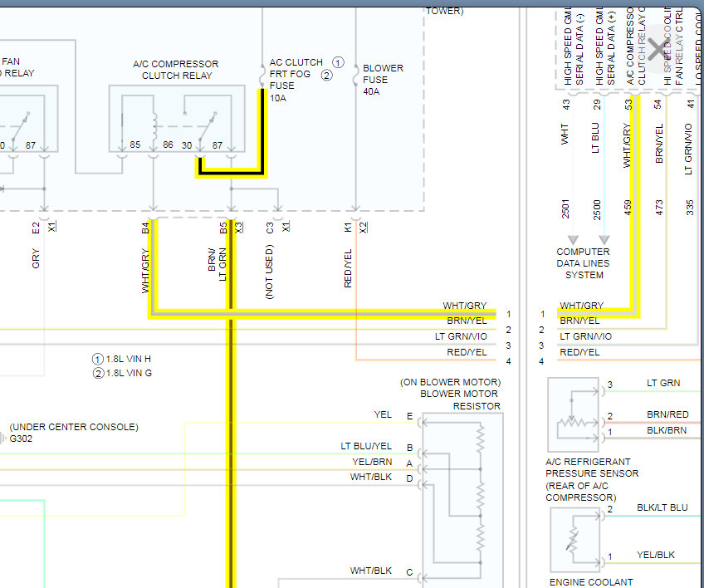Click the YEL wire label at terminal E
This screenshot has width=704, height=588.
point(383,414)
